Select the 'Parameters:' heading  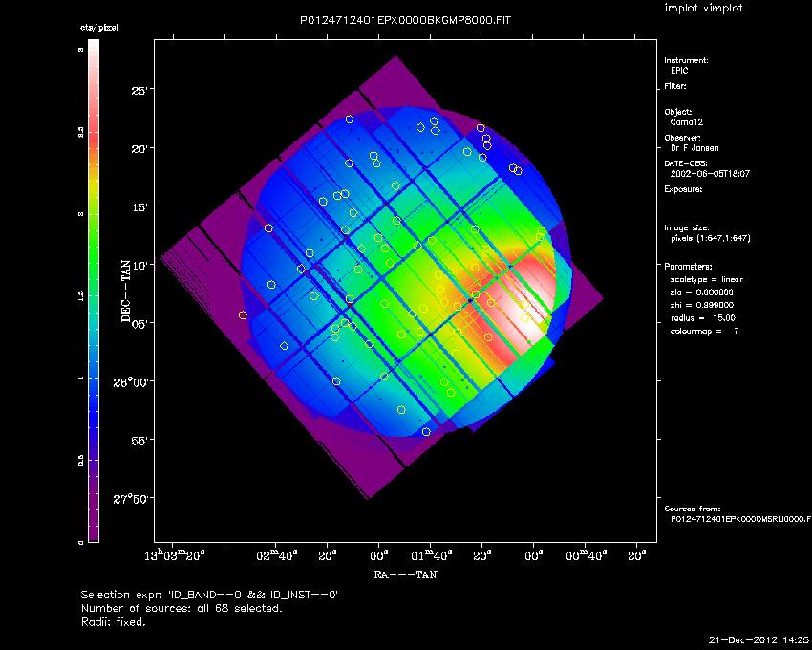(688, 267)
